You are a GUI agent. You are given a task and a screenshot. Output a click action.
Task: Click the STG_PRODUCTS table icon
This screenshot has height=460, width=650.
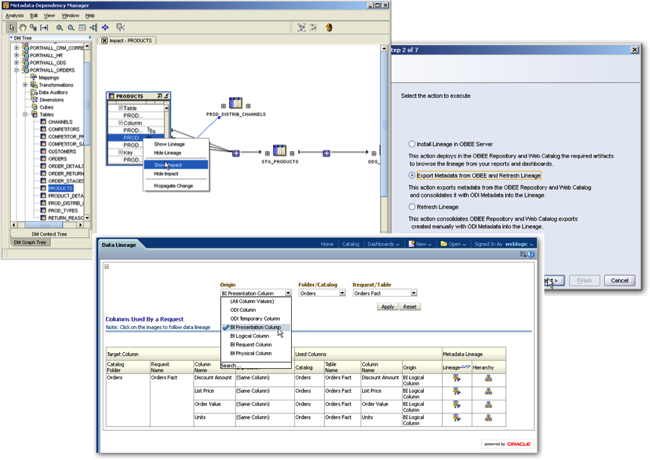click(x=280, y=150)
